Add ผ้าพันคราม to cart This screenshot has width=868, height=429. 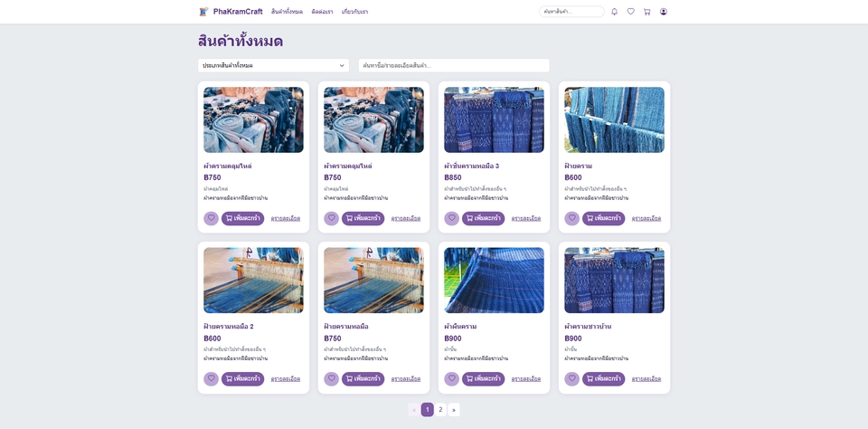pyautogui.click(x=483, y=379)
